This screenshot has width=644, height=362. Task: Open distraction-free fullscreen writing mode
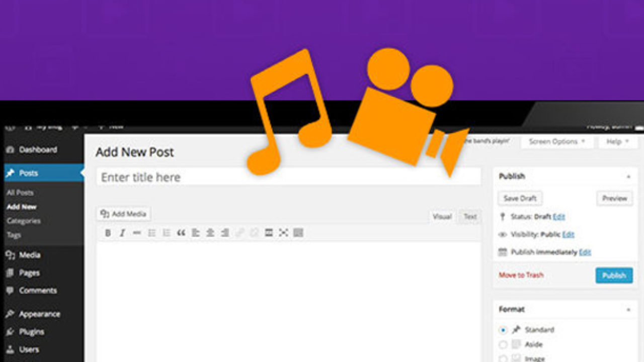click(x=283, y=233)
